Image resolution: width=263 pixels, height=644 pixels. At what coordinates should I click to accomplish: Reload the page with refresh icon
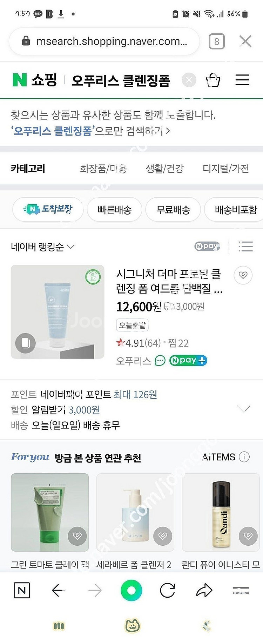(x=167, y=590)
